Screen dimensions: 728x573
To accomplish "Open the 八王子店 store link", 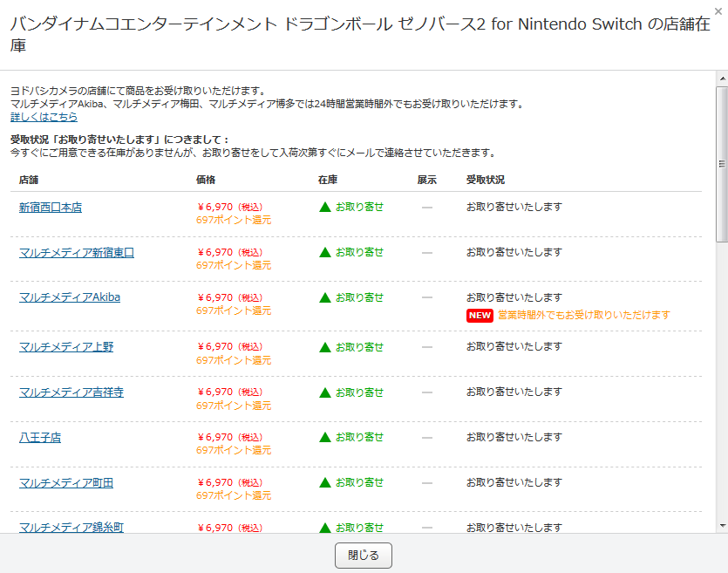I will pyautogui.click(x=40, y=438).
